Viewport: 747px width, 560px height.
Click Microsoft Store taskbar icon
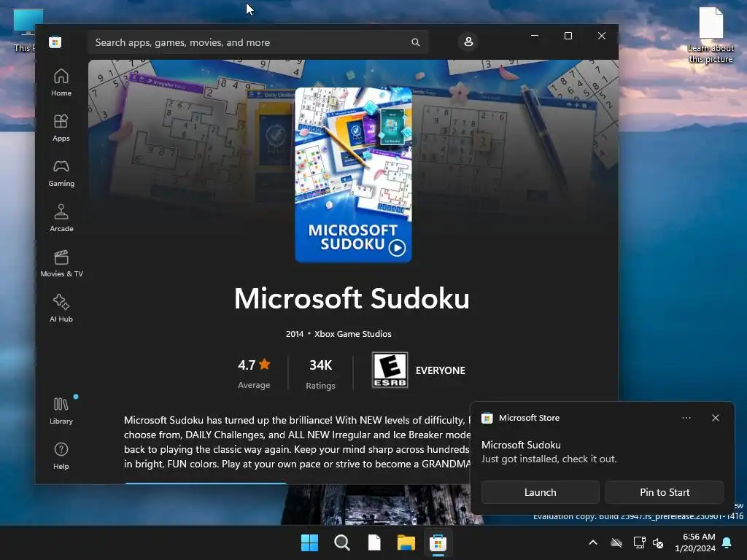[x=438, y=542]
